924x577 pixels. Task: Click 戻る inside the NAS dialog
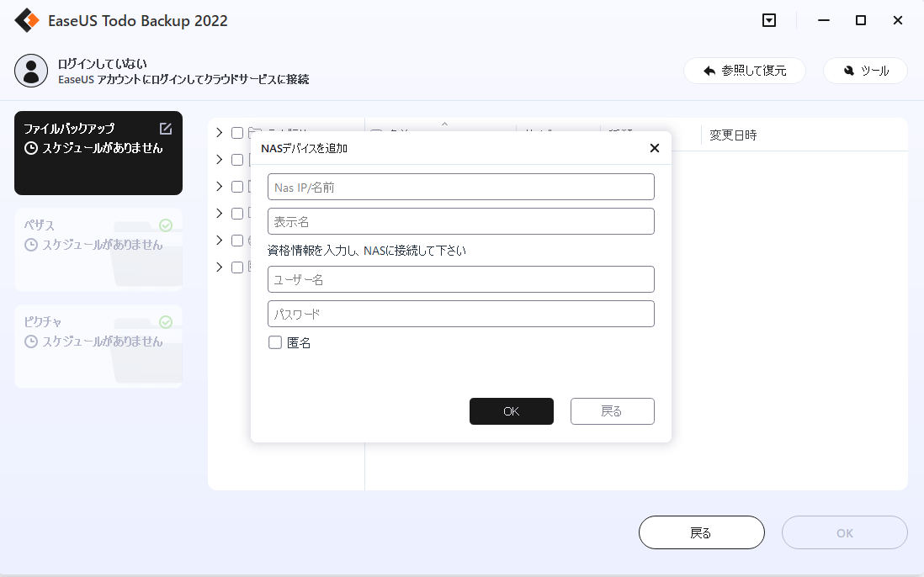point(613,411)
